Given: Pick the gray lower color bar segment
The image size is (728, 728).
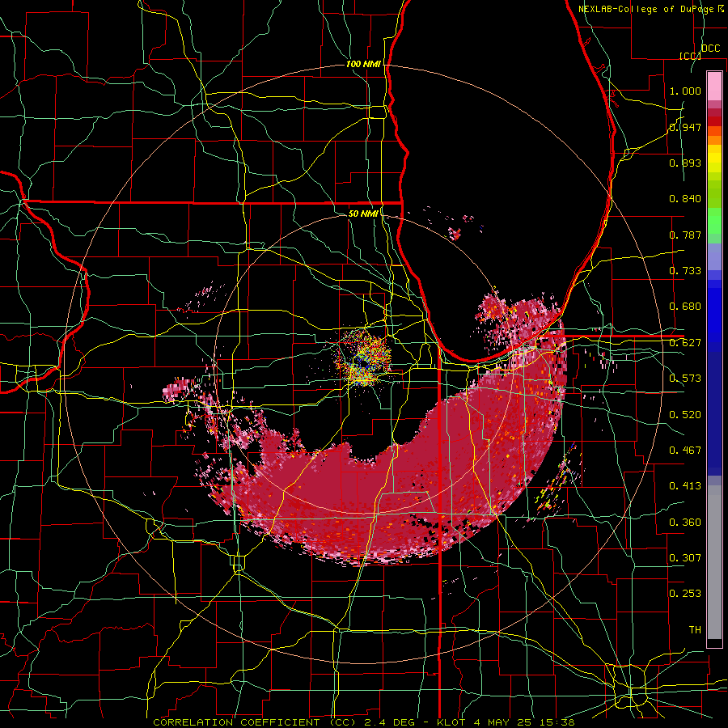Looking at the screenshot, I should [x=714, y=562].
